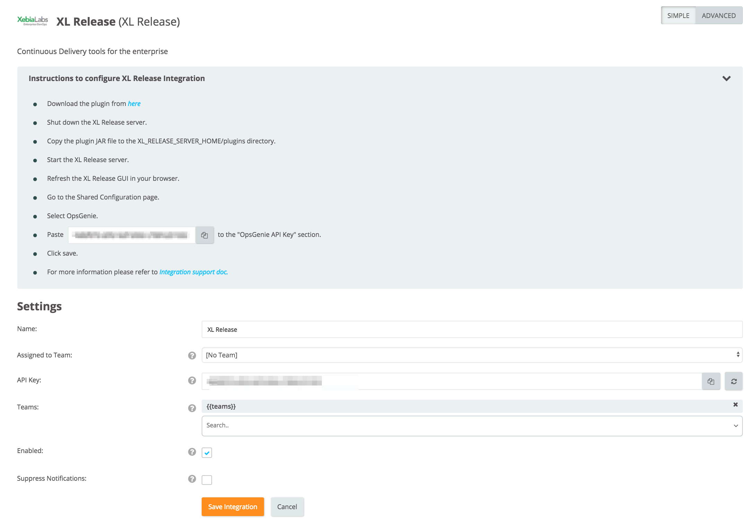Click the Save Integration button
Screen dimensions: 756x532
(x=232, y=507)
